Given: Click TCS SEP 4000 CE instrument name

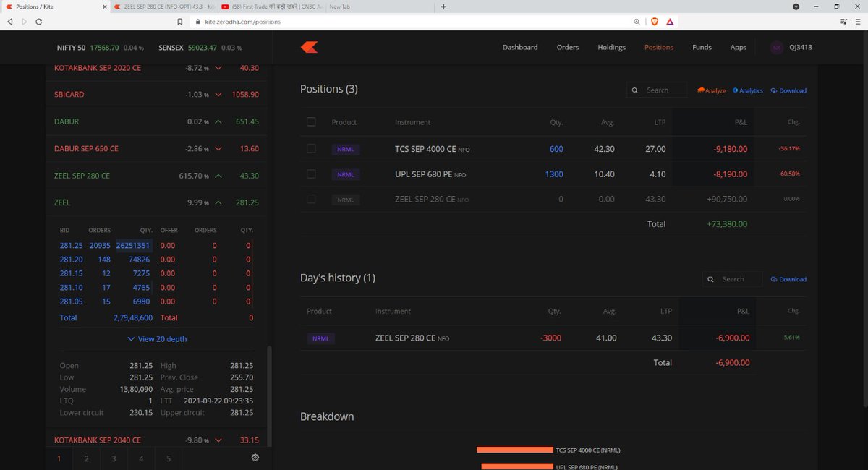Looking at the screenshot, I should [425, 149].
